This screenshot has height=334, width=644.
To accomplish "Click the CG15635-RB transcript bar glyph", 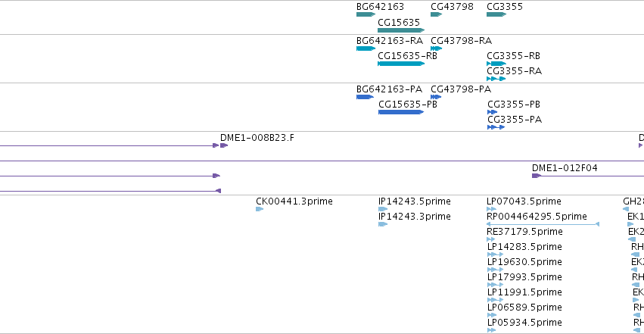I will 401,64.
